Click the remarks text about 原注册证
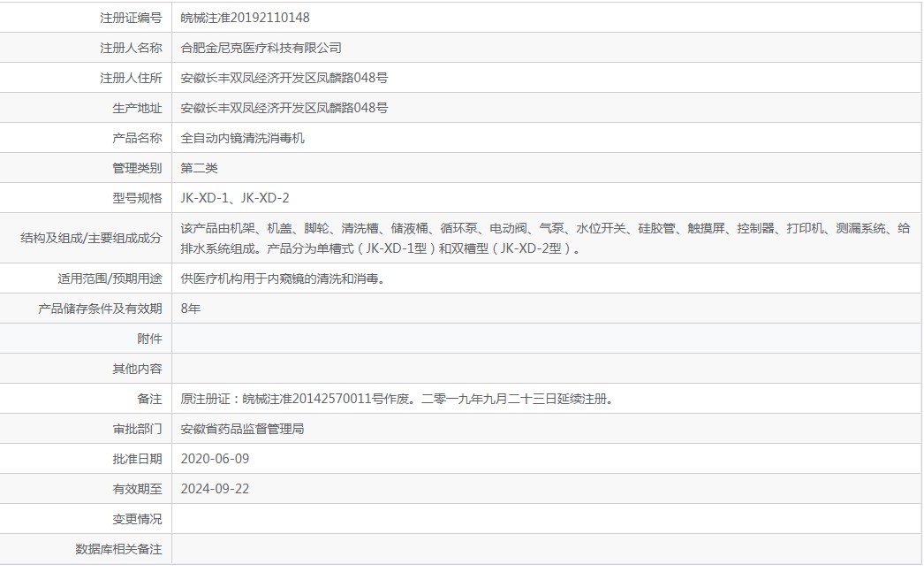 pyautogui.click(x=397, y=399)
